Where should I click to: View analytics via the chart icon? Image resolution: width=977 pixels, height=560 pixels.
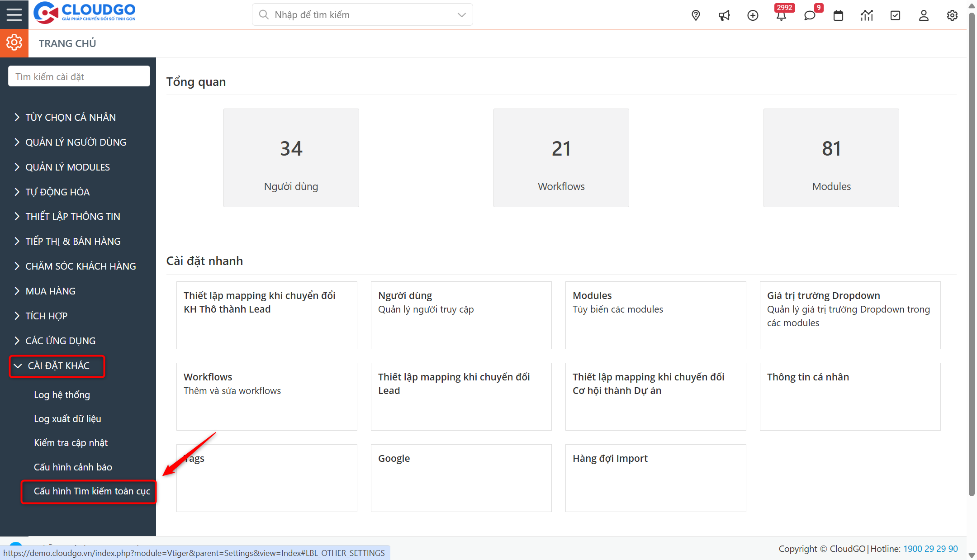[867, 15]
